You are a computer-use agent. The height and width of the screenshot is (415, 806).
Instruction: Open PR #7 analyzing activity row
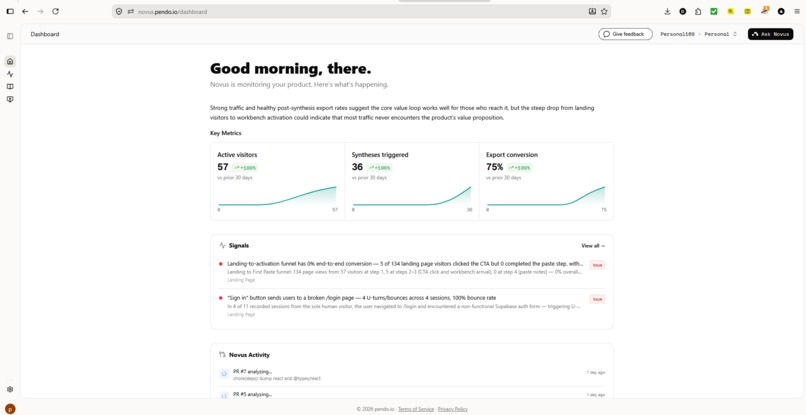[x=412, y=375]
